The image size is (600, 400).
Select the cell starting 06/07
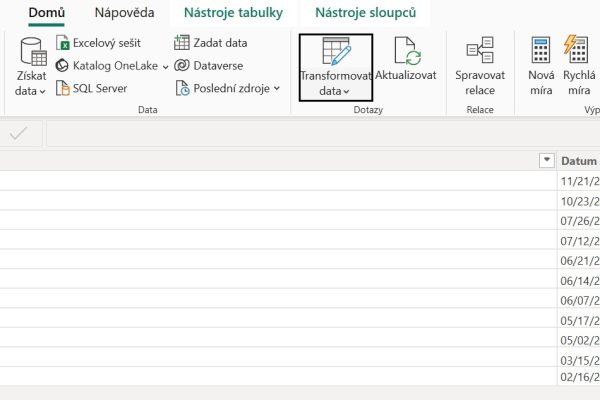579,300
